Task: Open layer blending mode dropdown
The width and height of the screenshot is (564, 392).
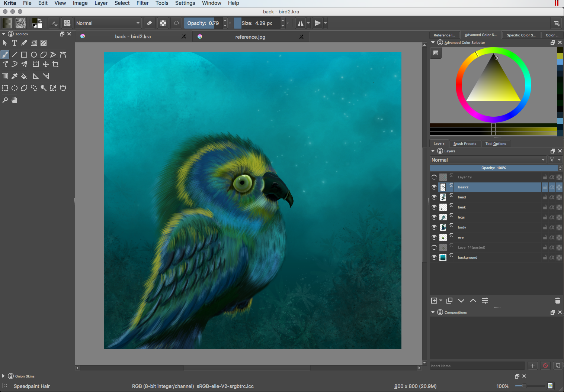Action: [x=488, y=160]
